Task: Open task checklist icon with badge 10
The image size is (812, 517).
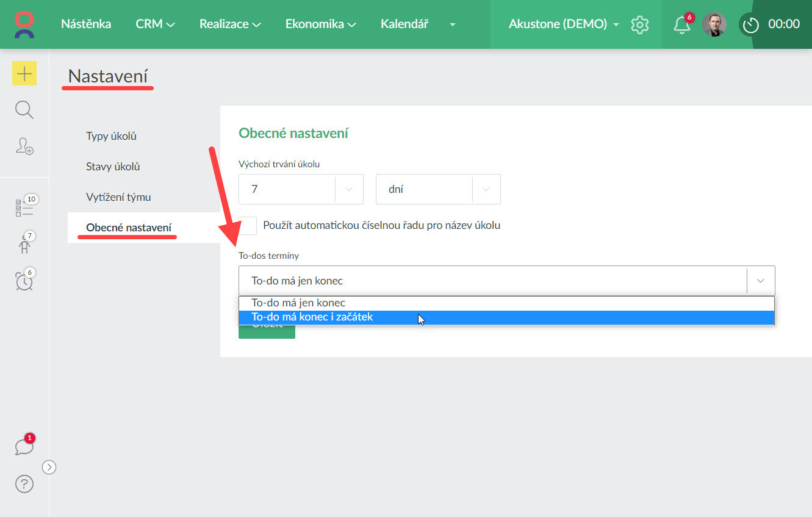Action: tap(24, 208)
